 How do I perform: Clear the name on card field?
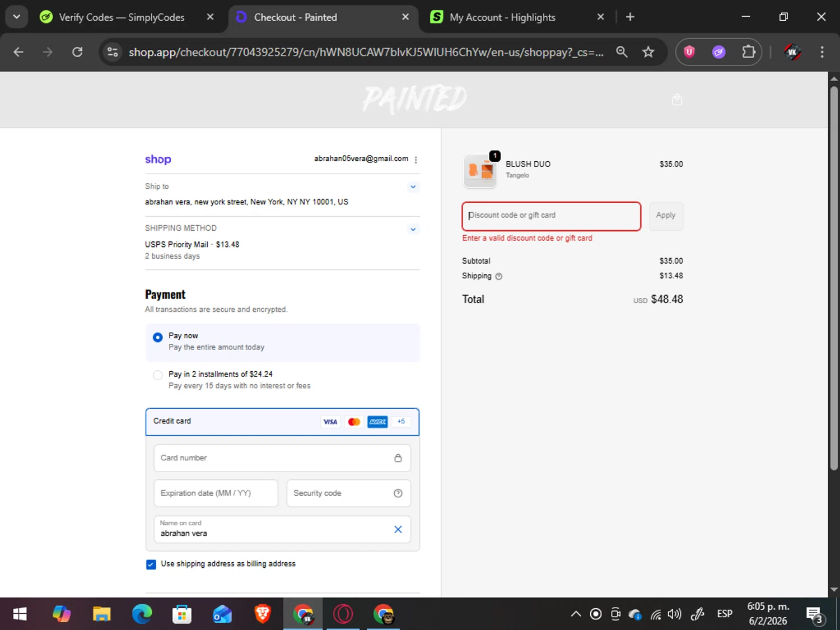click(398, 529)
